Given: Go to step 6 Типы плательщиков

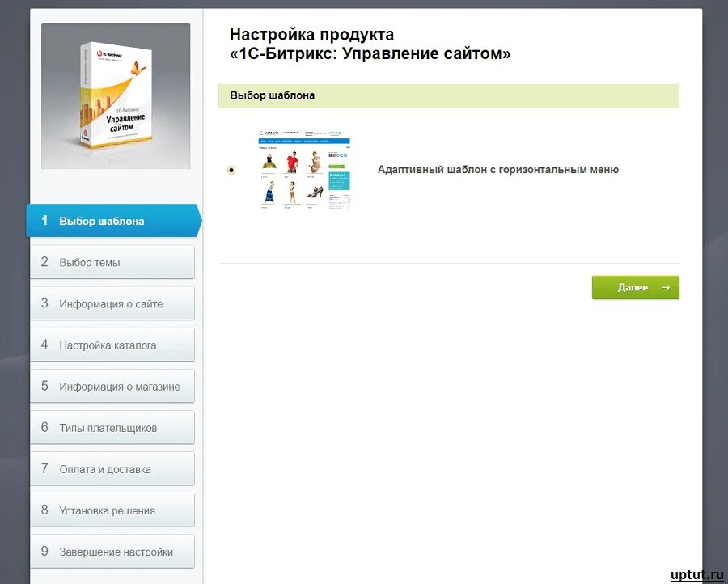Looking at the screenshot, I should click(x=112, y=427).
